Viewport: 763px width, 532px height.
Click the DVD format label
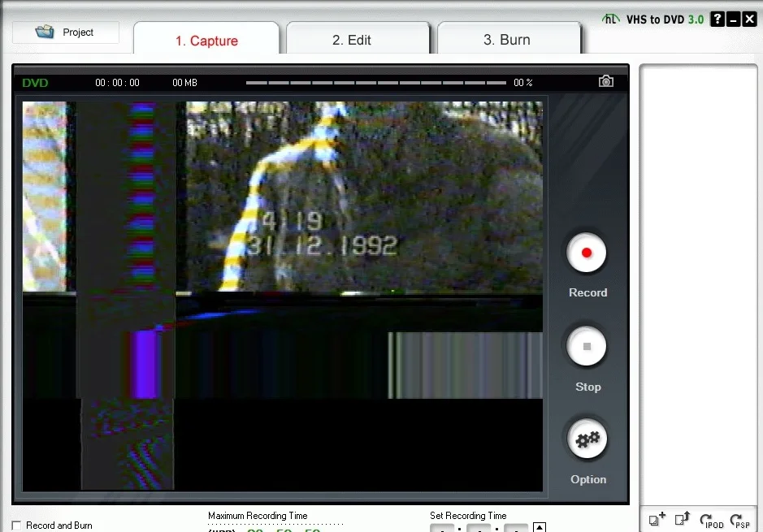point(35,83)
